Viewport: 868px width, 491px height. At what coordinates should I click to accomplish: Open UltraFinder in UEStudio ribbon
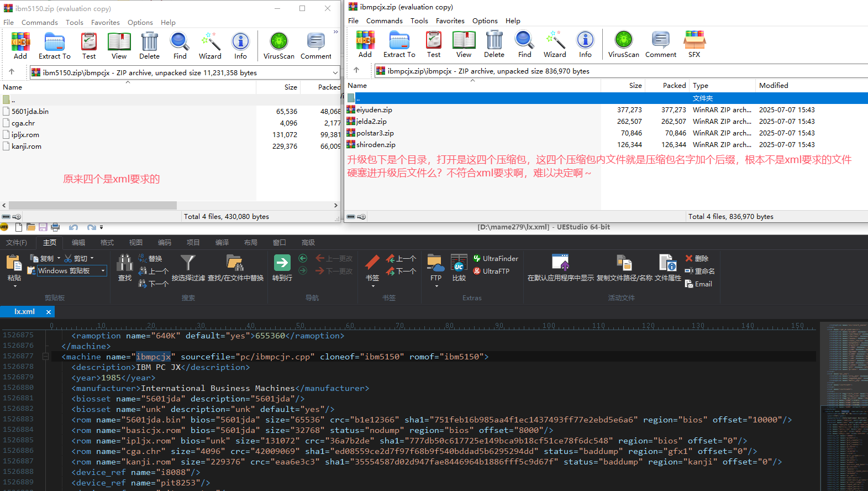[x=496, y=258]
